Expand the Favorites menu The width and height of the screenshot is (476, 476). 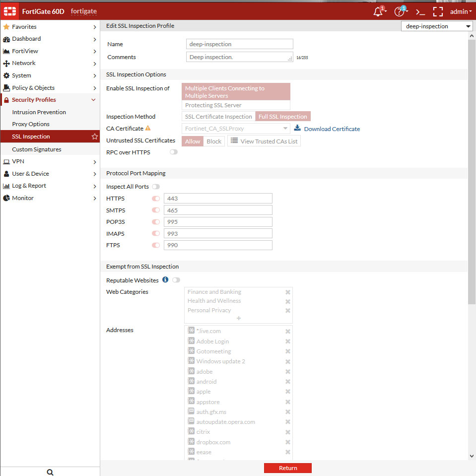coord(50,27)
